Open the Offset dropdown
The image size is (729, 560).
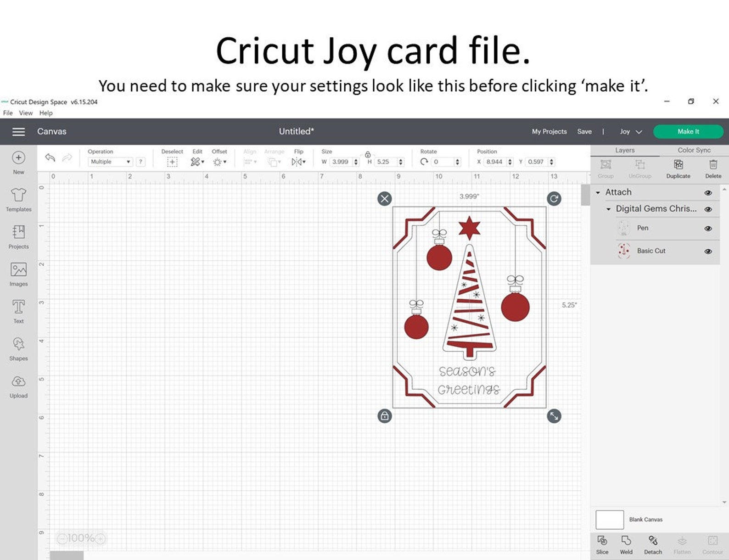coord(219,162)
